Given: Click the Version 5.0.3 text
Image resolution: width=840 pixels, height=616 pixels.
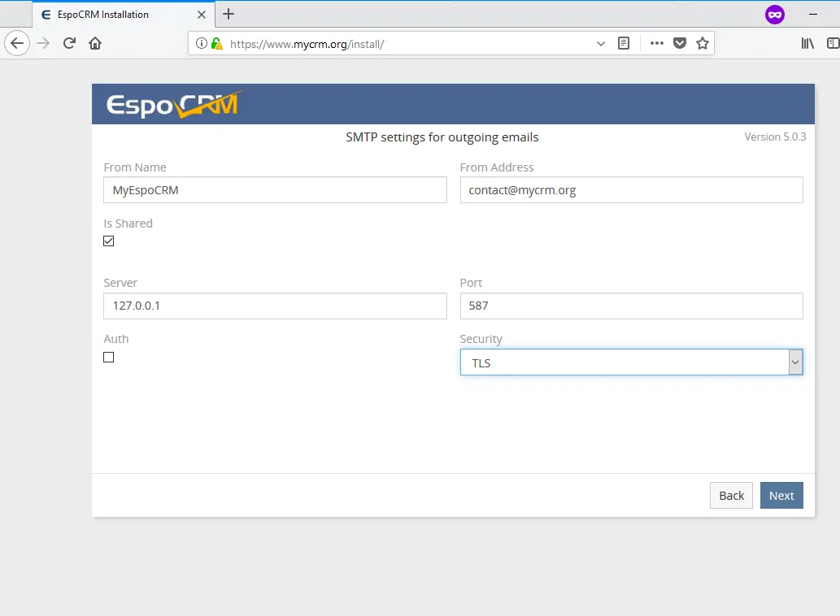Looking at the screenshot, I should (775, 137).
